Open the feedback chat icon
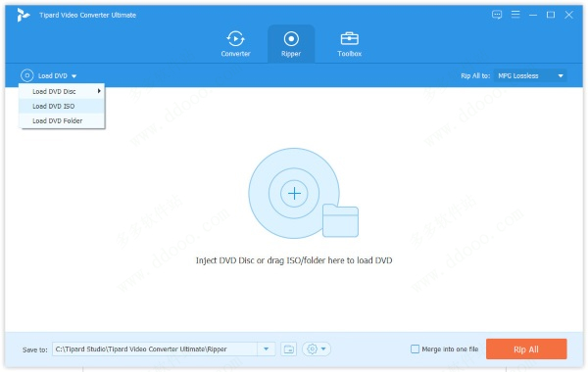The image size is (588, 372). pyautogui.click(x=497, y=15)
